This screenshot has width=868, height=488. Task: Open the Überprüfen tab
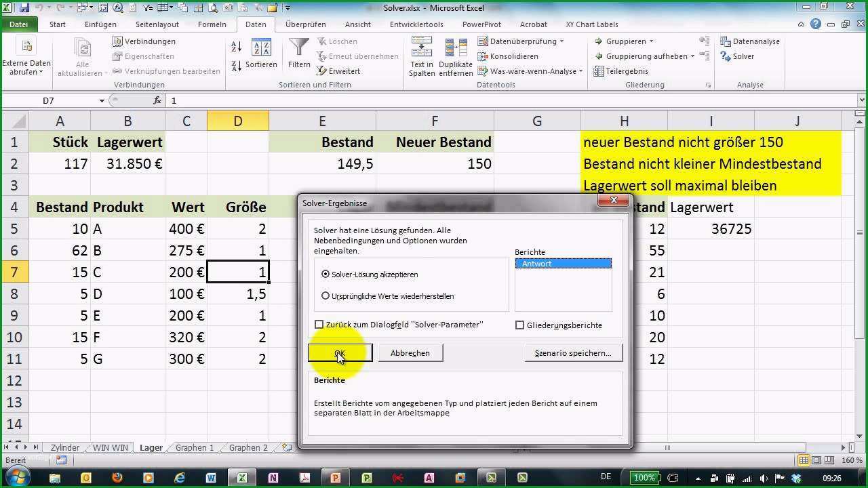click(306, 24)
